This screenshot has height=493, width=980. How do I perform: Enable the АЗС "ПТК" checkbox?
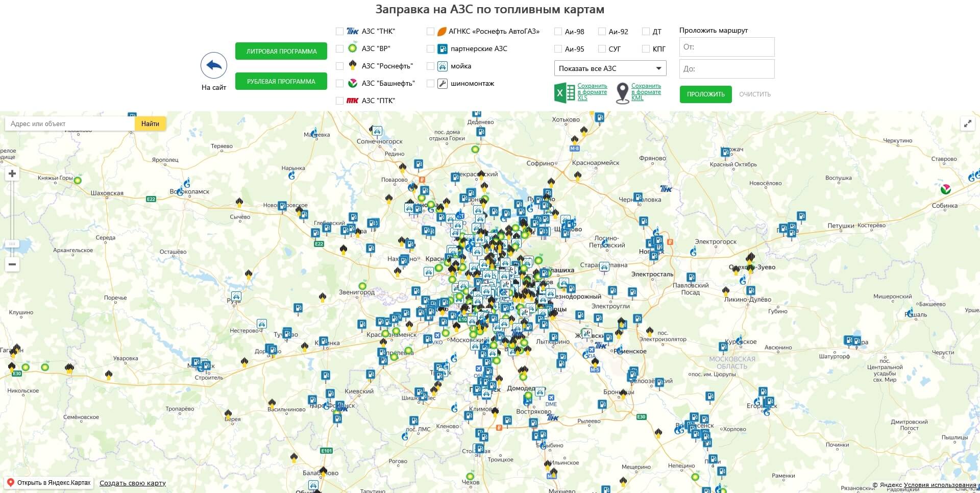339,101
